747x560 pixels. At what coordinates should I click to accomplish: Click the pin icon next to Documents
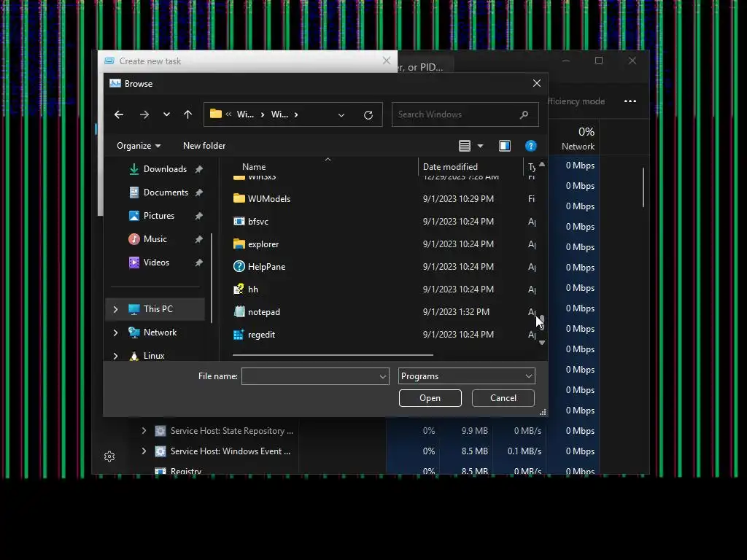pyautogui.click(x=198, y=192)
